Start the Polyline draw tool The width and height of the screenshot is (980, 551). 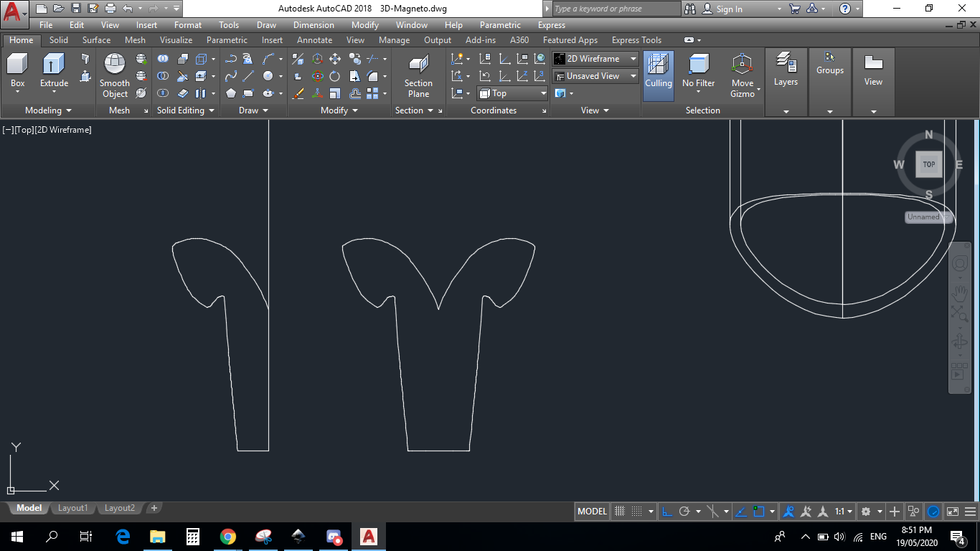coord(231,59)
